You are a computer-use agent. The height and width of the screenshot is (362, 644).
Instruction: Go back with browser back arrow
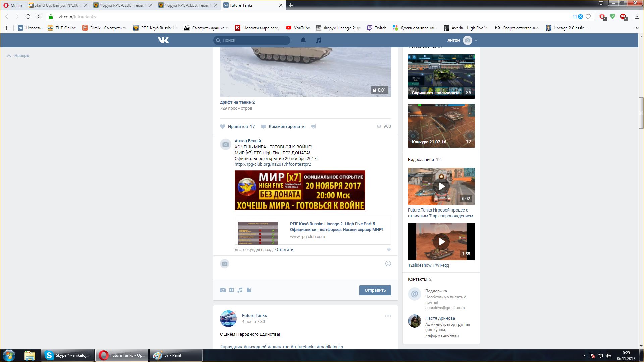pyautogui.click(x=7, y=17)
